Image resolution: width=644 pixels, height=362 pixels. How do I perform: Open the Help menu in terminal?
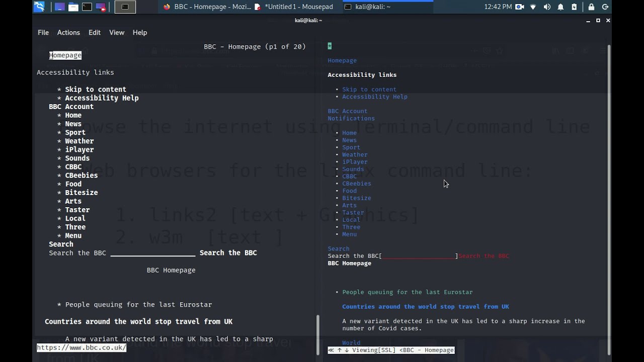[140, 32]
